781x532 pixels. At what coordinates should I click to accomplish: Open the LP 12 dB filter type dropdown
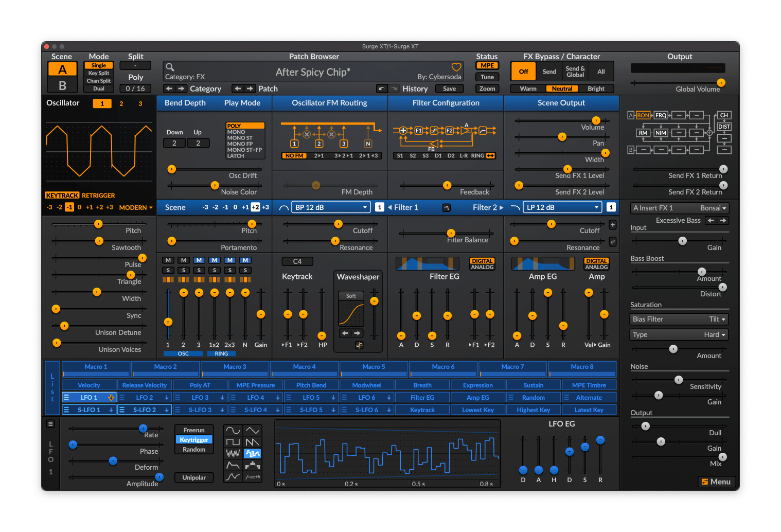tap(562, 207)
